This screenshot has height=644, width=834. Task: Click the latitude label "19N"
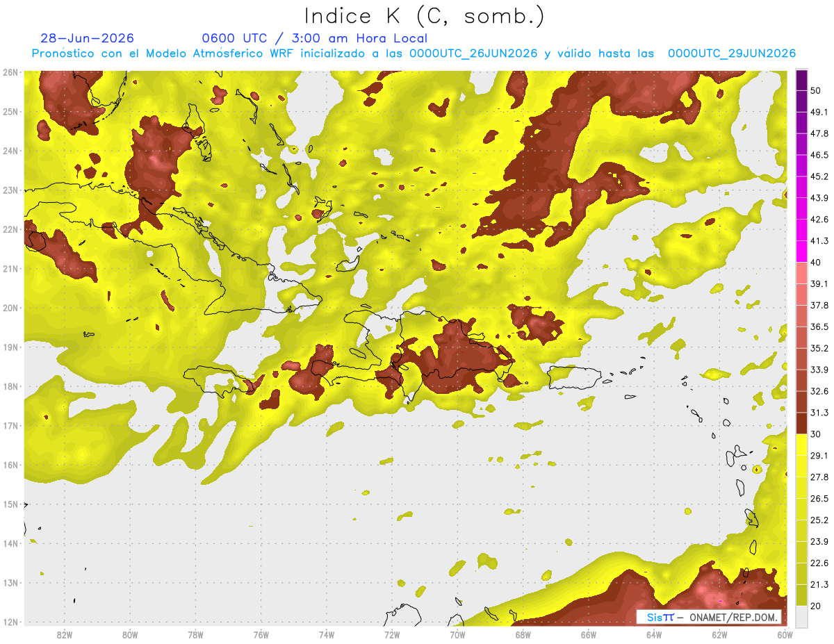[x=10, y=347]
